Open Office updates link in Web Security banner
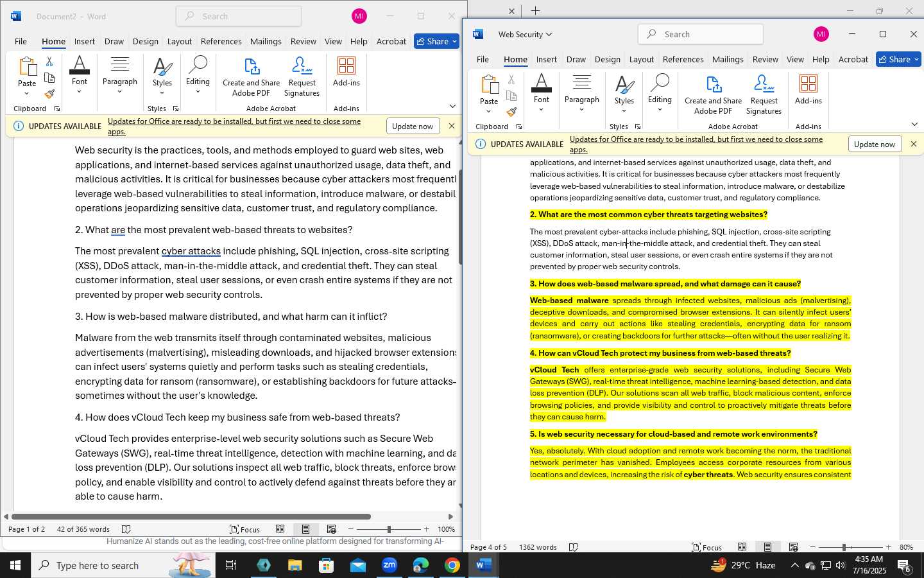Viewport: 924px width, 578px height. (696, 144)
